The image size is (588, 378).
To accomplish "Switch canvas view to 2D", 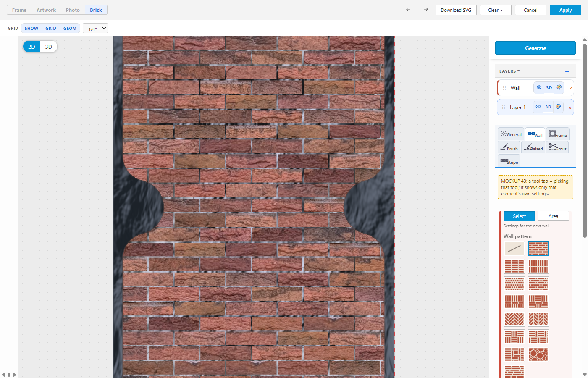I will (x=31, y=47).
